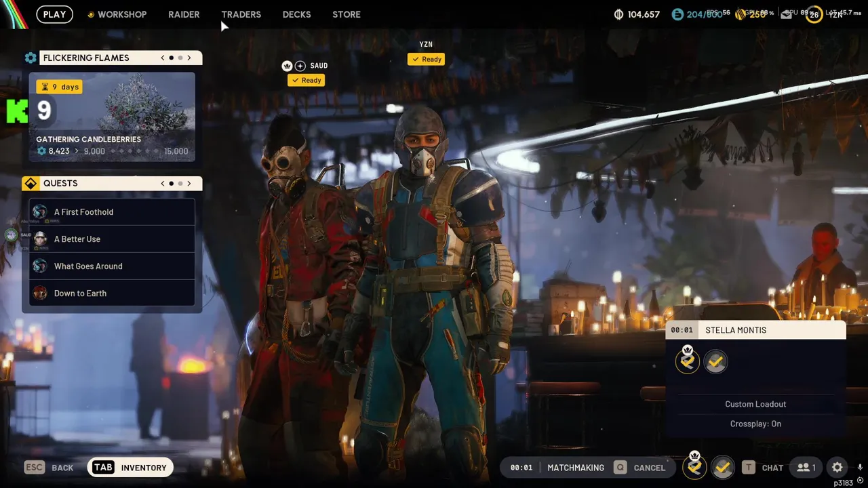Viewport: 868px width, 488px height.
Task: Open the settings gear in bottom bar
Action: 837,468
